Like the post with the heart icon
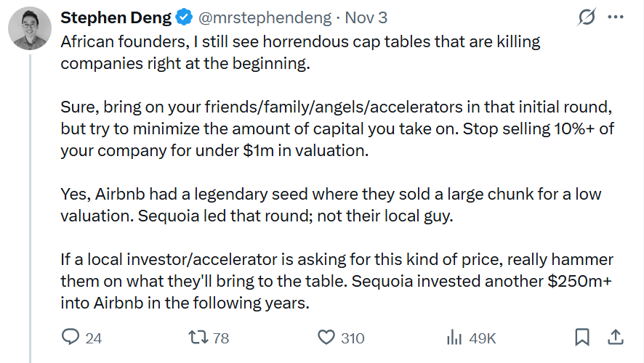Image resolution: width=644 pixels, height=363 pixels. point(327,338)
